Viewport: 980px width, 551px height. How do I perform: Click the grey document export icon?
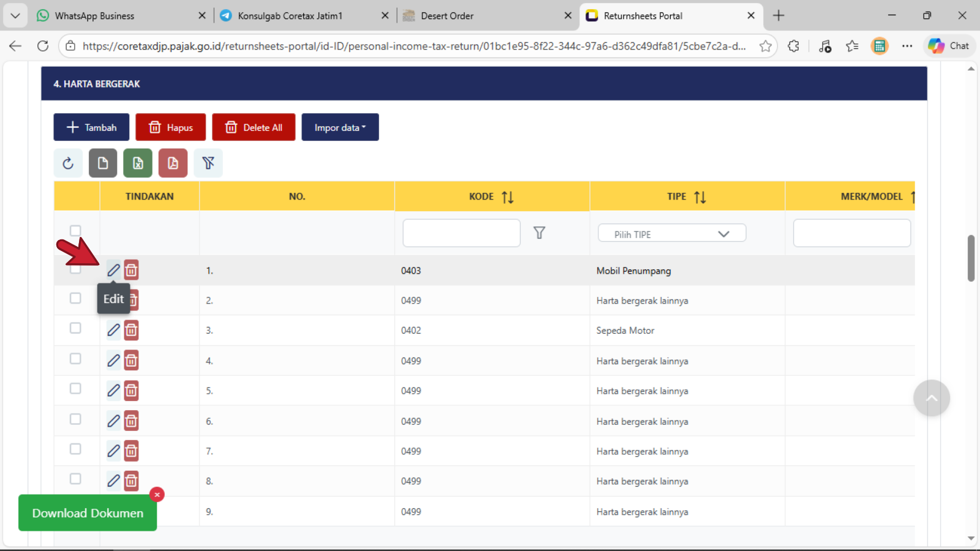pyautogui.click(x=103, y=163)
